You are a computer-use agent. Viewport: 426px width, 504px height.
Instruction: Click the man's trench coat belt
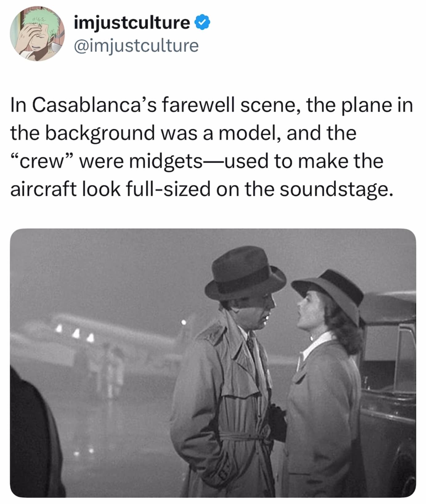coord(243,436)
